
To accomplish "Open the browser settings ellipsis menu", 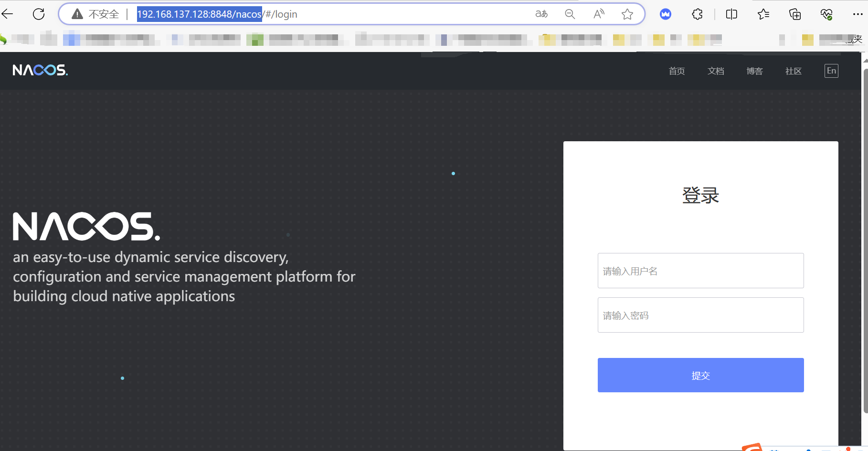I will tap(857, 14).
